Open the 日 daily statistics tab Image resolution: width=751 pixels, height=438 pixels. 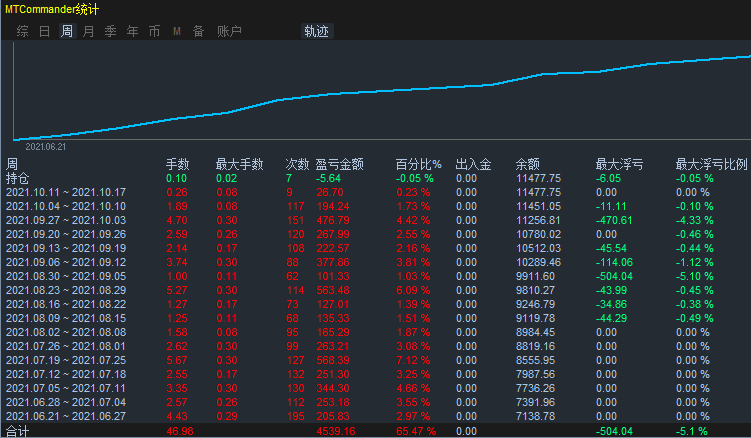[x=45, y=31]
